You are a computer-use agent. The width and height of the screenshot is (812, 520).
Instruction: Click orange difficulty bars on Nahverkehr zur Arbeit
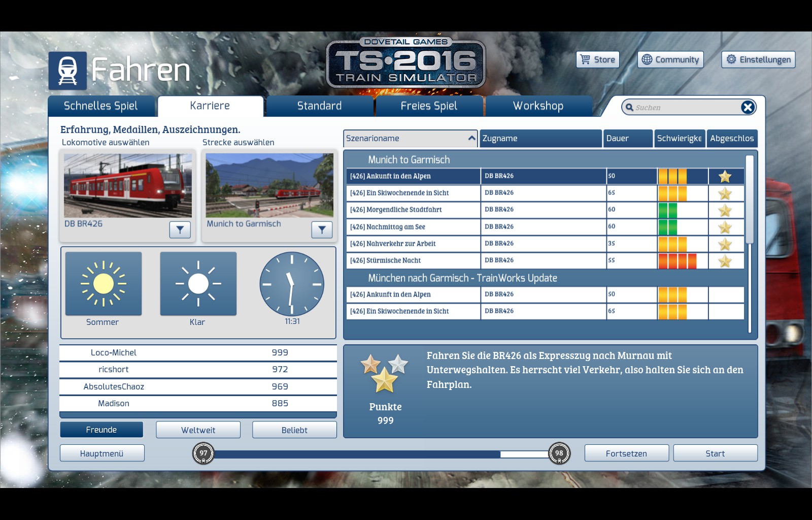(672, 244)
